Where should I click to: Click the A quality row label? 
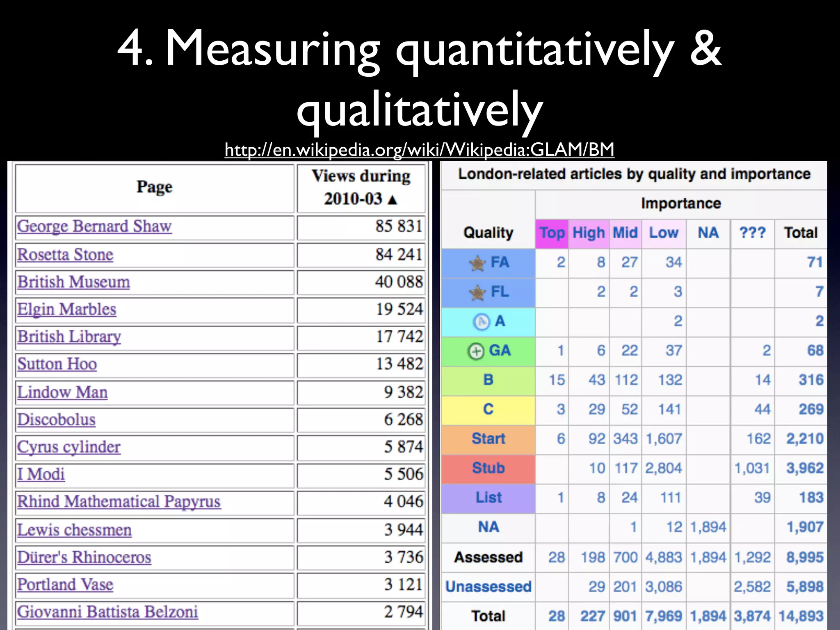pos(500,321)
